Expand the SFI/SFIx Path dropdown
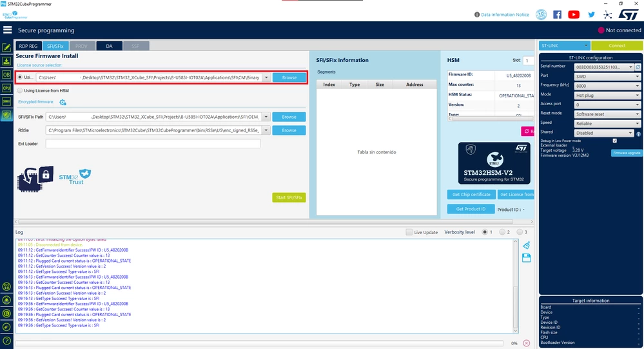 pyautogui.click(x=266, y=117)
